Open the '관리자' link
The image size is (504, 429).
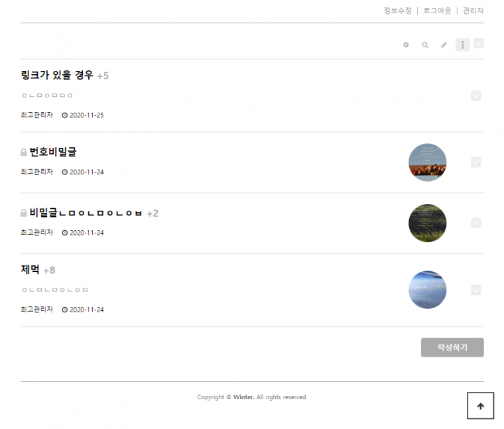point(473,11)
